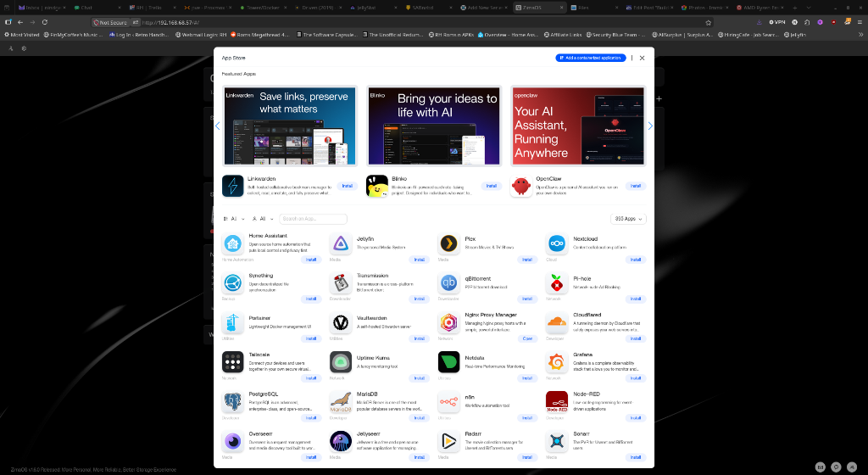
Task: Open the Tailscale app icon
Action: [x=232, y=363]
